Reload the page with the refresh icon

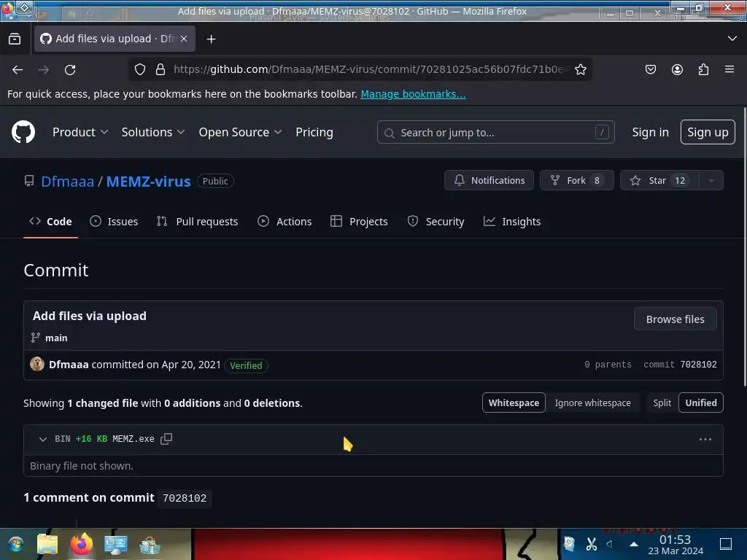pyautogui.click(x=70, y=69)
